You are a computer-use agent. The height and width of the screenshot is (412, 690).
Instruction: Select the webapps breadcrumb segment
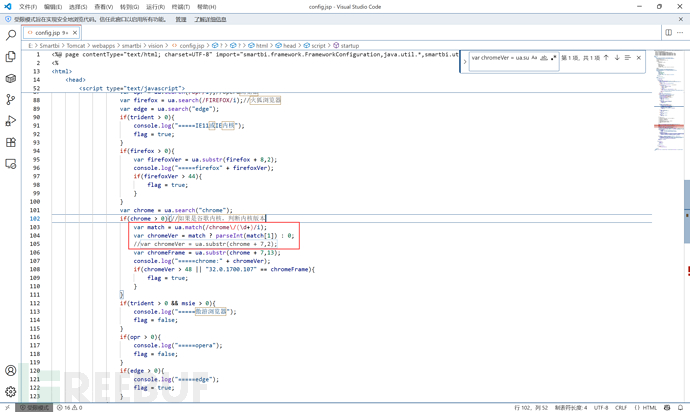[x=103, y=45]
